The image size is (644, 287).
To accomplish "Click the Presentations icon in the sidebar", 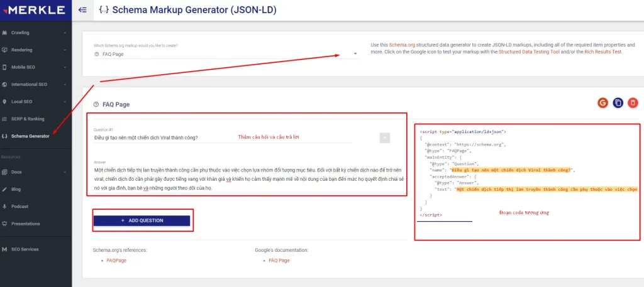I will (x=4, y=224).
